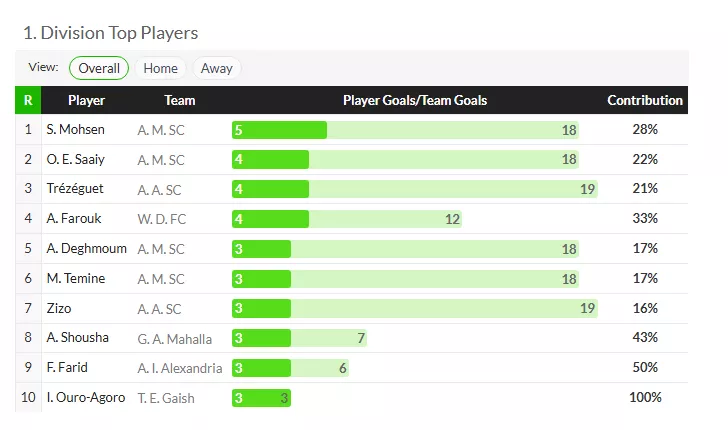
Task: Click T. E. Gaish team name
Action: pos(166,398)
